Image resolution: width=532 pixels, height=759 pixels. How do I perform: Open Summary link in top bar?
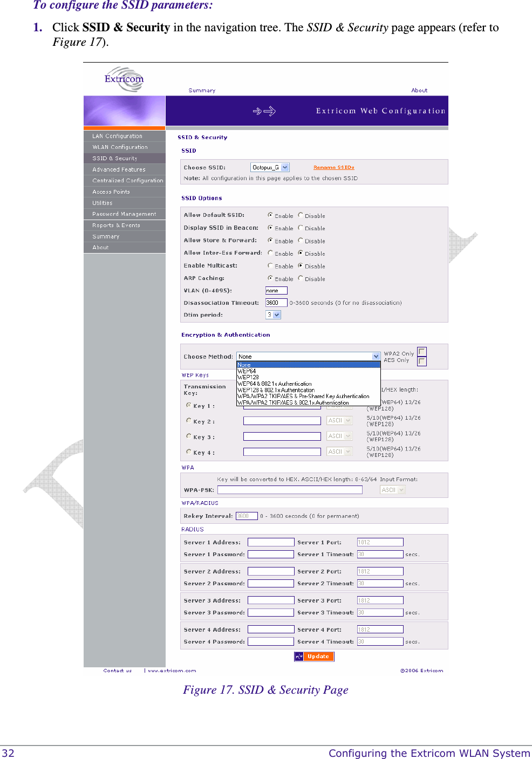coord(202,91)
